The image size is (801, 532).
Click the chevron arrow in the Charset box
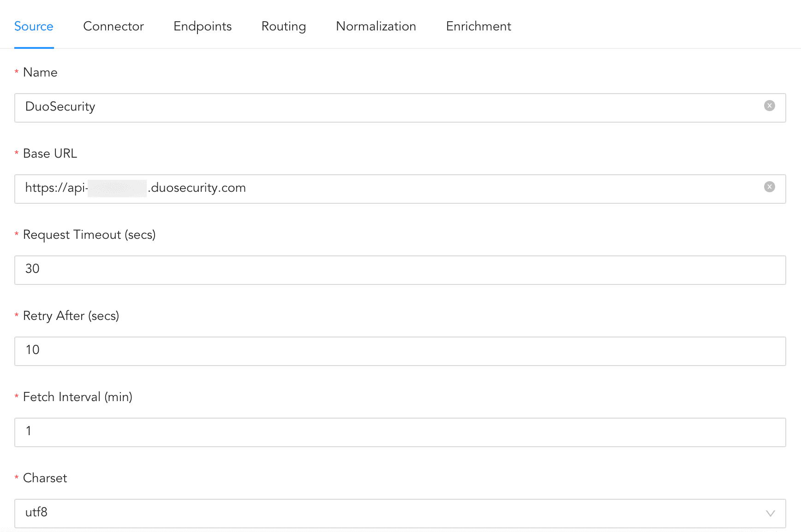pos(770,513)
